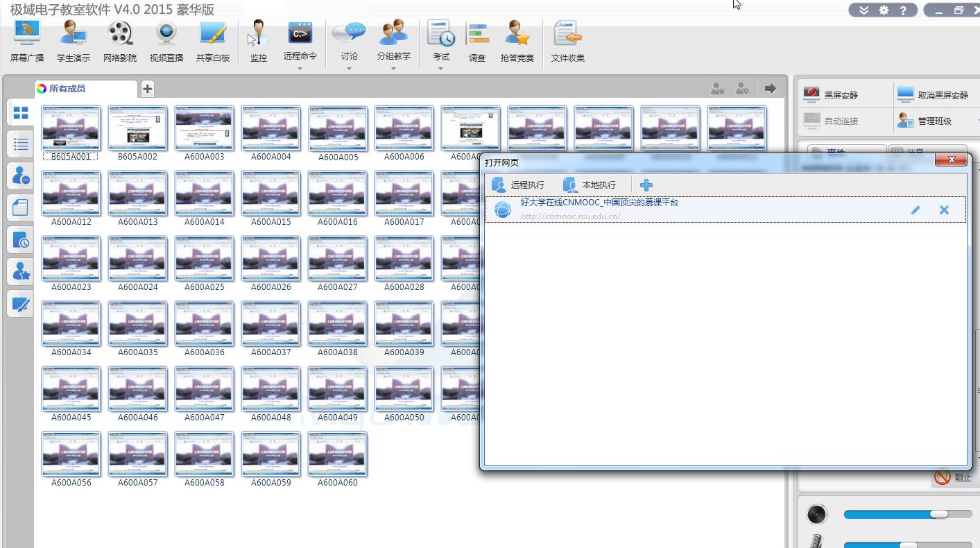Expand the 考试 dropdown arrow

[440, 69]
